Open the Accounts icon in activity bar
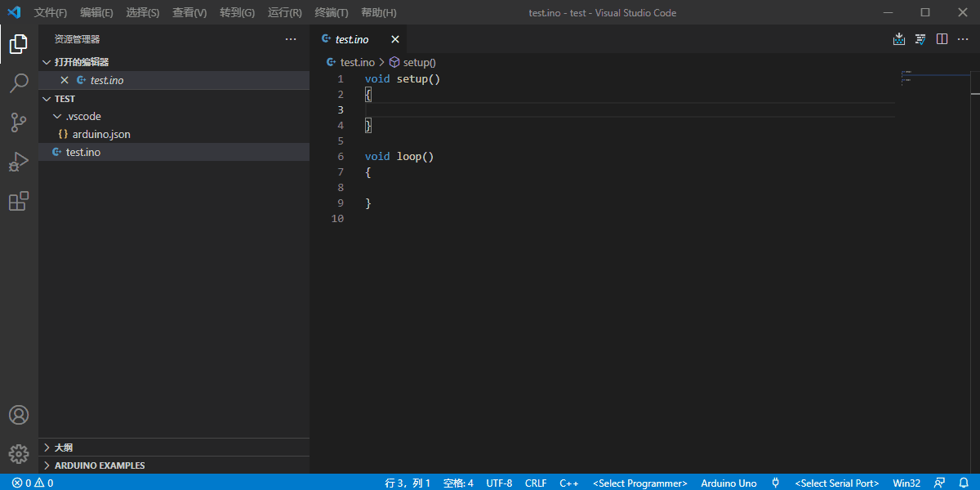Screen dimensions: 980x490 click(x=19, y=415)
